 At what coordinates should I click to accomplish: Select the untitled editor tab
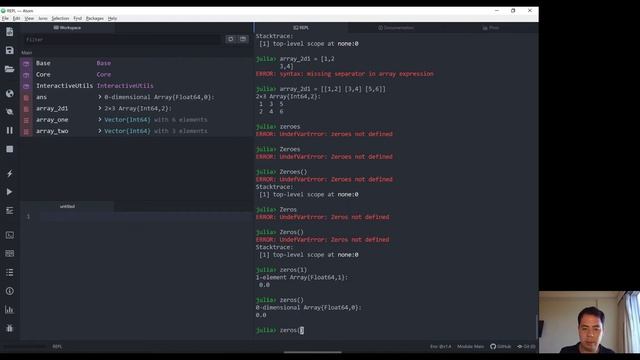click(67, 207)
